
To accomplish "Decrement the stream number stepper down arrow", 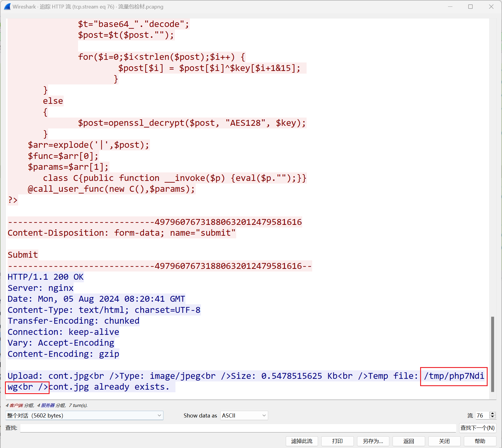I will pos(493,417).
